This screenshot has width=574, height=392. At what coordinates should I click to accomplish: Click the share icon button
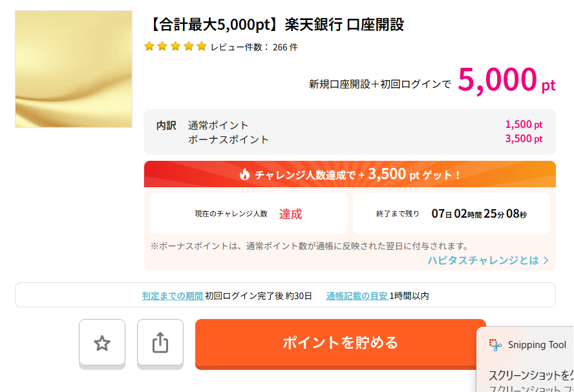coord(160,343)
